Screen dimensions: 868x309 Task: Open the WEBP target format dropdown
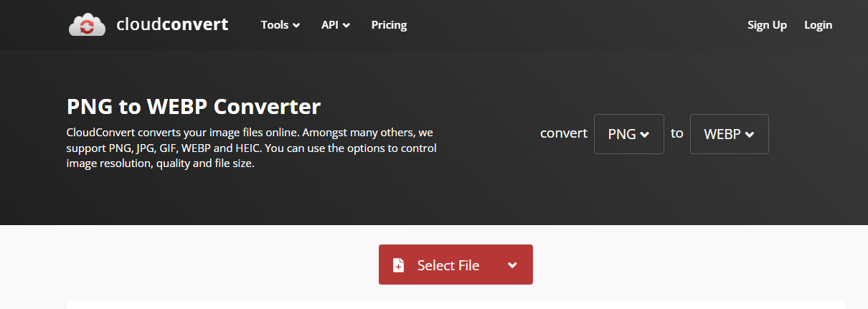pos(729,134)
